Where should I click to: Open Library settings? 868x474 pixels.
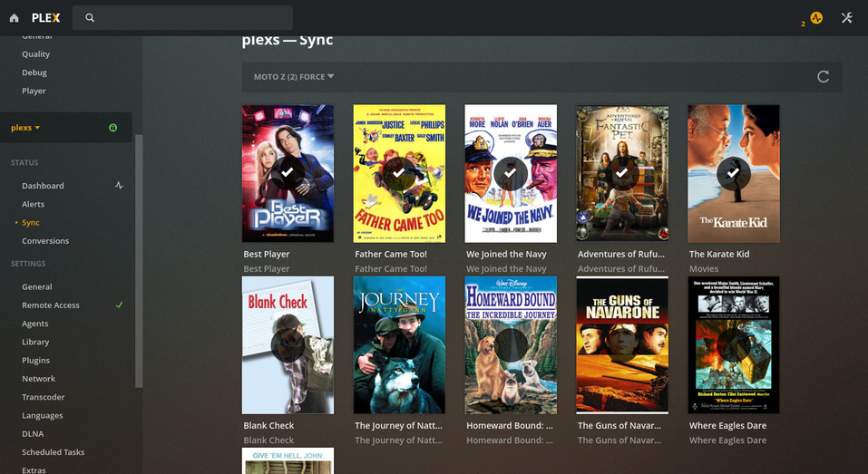[x=35, y=342]
